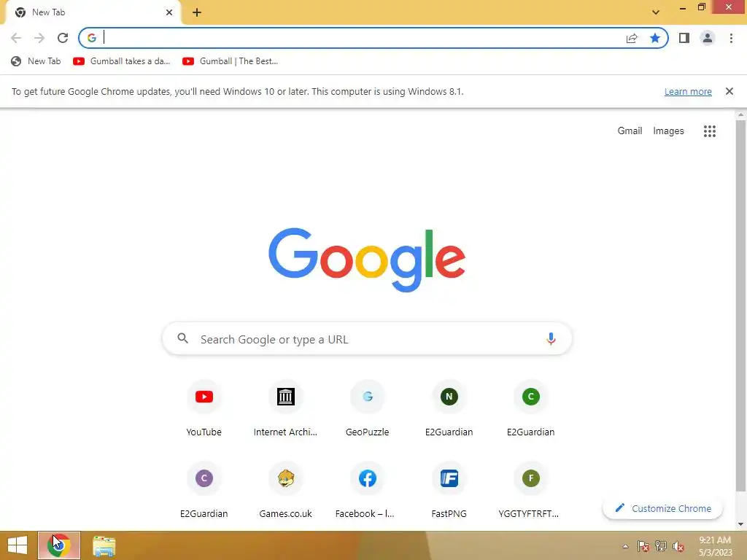Follow the Learn more link
Image resolution: width=747 pixels, height=560 pixels.
tap(688, 91)
